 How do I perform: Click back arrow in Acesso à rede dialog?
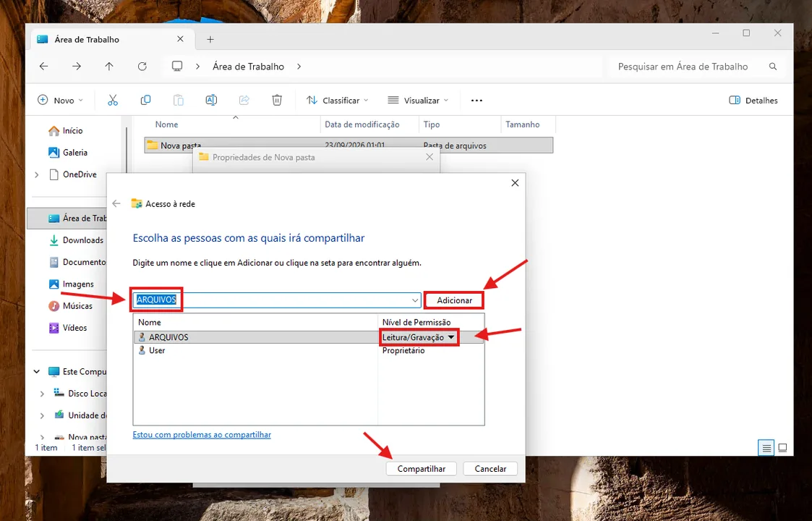click(x=116, y=204)
